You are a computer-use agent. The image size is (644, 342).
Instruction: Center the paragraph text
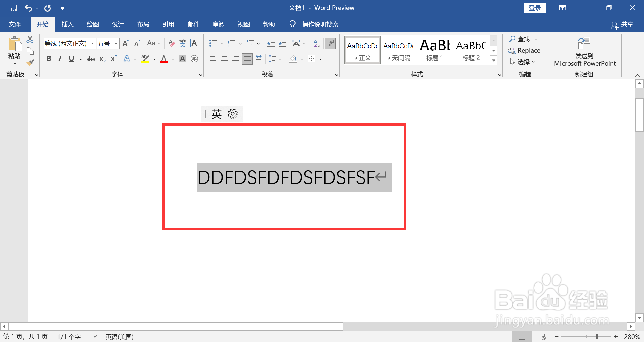coord(224,59)
